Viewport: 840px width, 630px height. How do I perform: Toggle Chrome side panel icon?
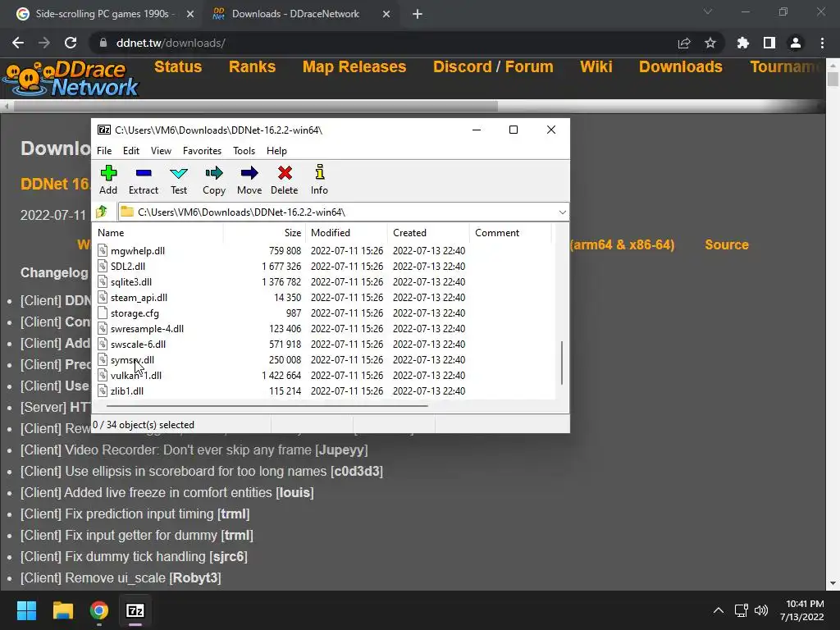point(769,43)
